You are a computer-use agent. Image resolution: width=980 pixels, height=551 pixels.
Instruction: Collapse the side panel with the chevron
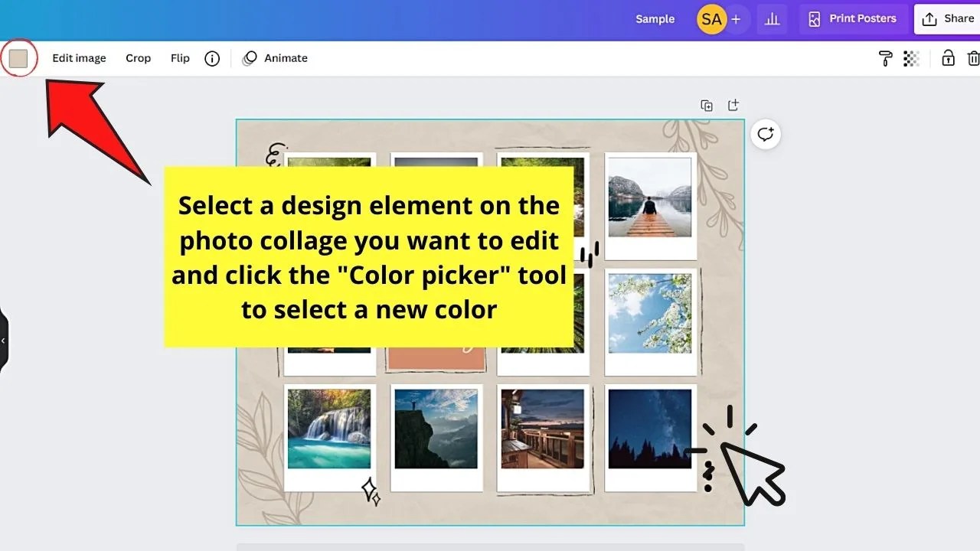point(5,340)
